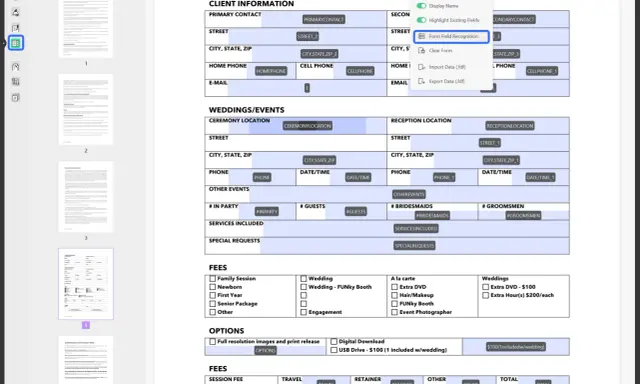Image resolution: width=640 pixels, height=384 pixels.
Task: Select the SERVICESINCLUDED form field
Action: pos(416,229)
